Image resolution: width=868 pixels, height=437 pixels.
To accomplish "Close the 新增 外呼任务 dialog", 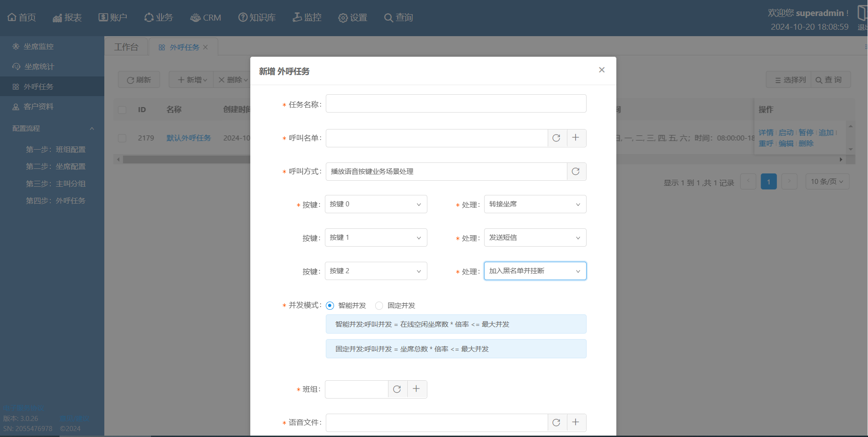I will pos(602,70).
